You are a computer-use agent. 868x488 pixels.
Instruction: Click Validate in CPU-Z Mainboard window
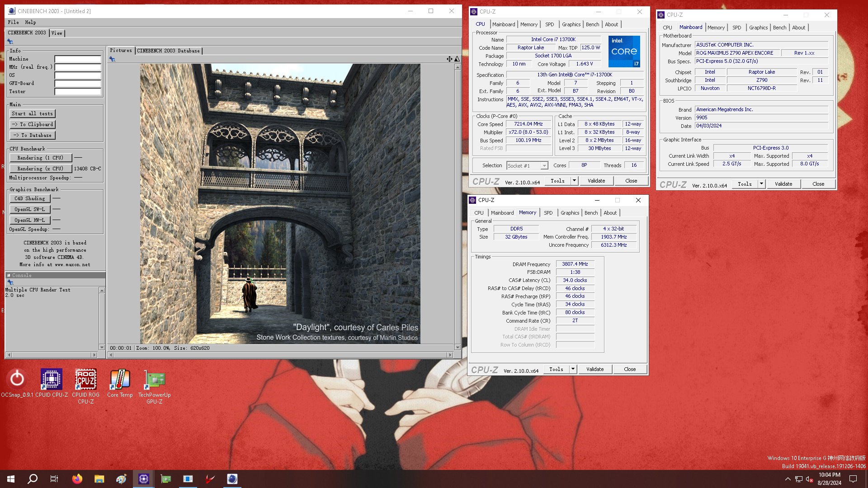783,184
